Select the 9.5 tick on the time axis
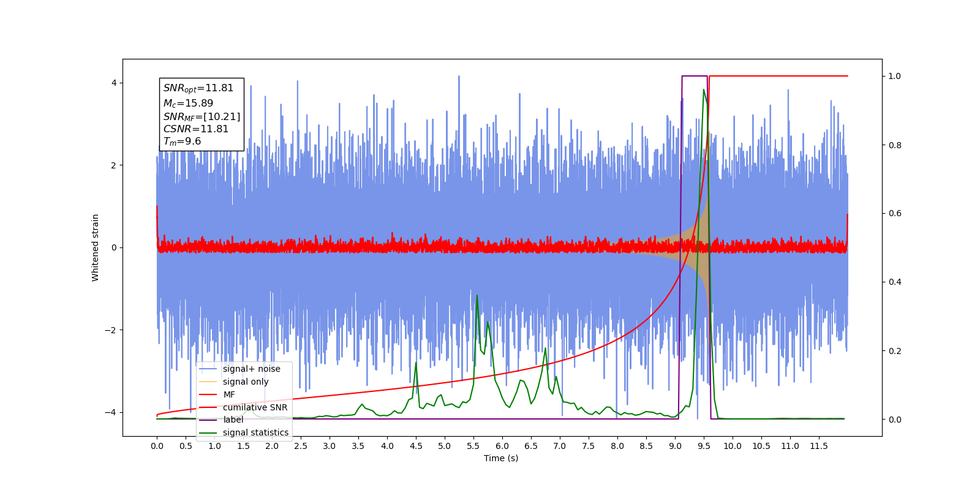This screenshot has width=980, height=490. (704, 446)
